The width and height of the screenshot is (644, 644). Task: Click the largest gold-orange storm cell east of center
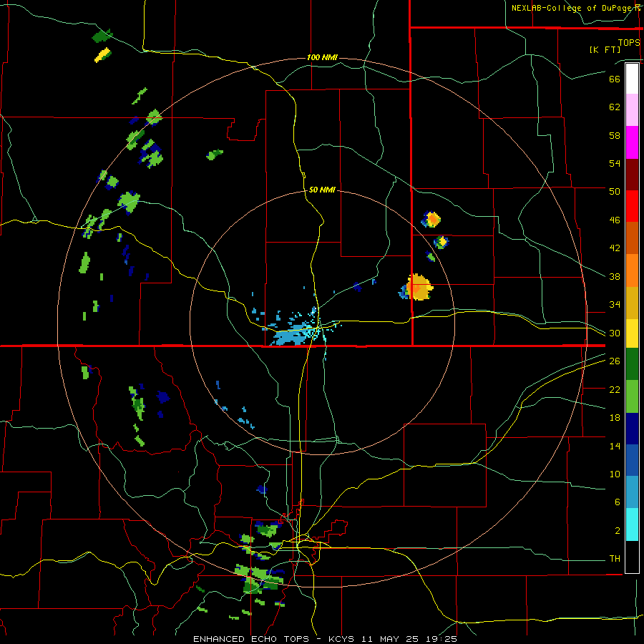419,287
